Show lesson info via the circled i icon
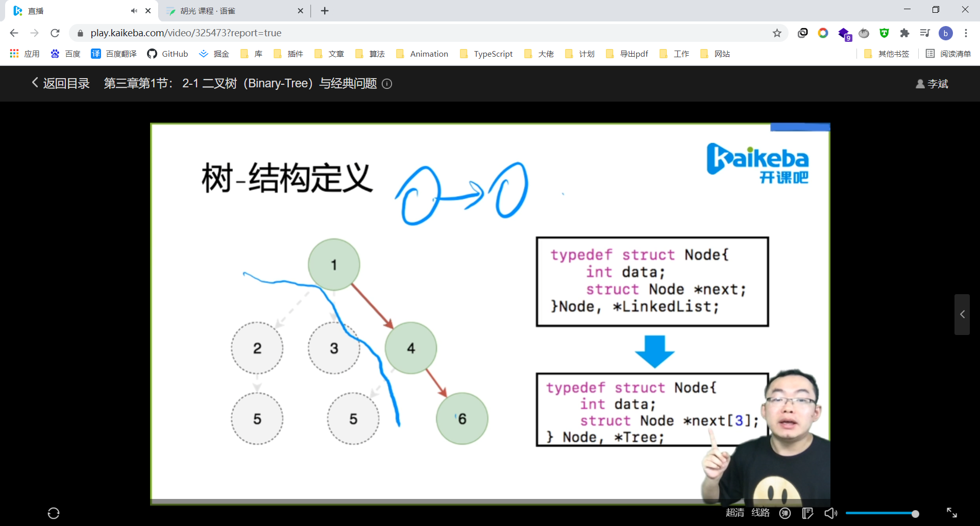The height and width of the screenshot is (526, 980). 387,84
